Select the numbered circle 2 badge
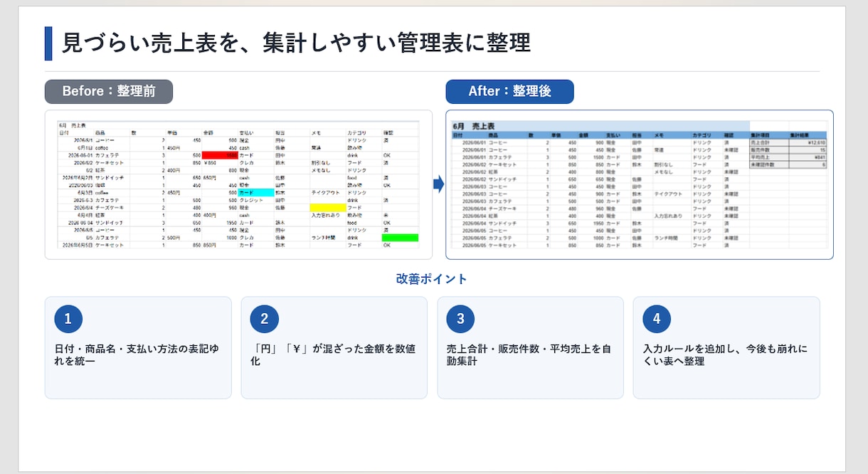Image resolution: width=868 pixels, height=474 pixels. 264,319
